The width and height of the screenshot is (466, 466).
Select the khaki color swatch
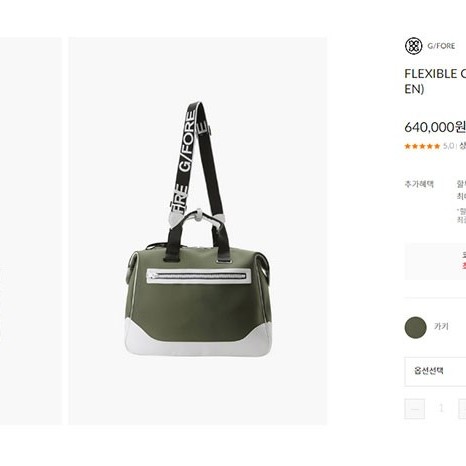point(415,327)
